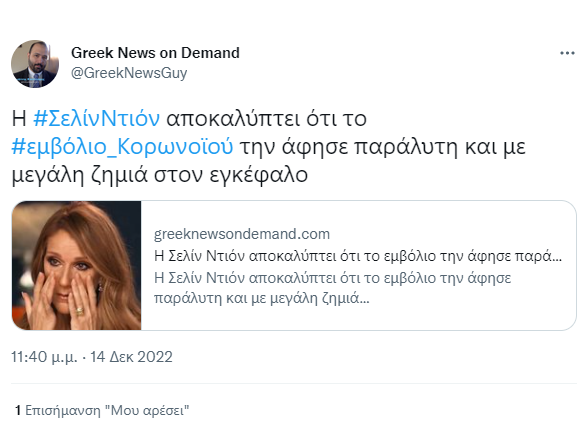The height and width of the screenshot is (422, 586).
Task: Click the 14 Δεκ 2022 date
Action: [131, 357]
